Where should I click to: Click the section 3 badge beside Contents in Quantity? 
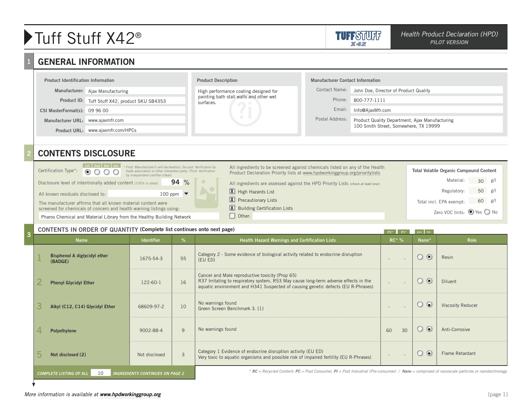[x=29, y=234]
